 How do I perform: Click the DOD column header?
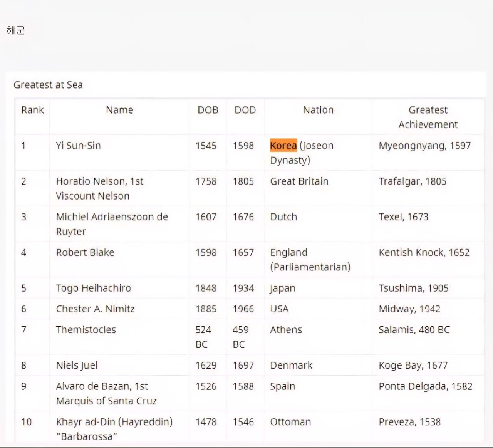(x=245, y=110)
